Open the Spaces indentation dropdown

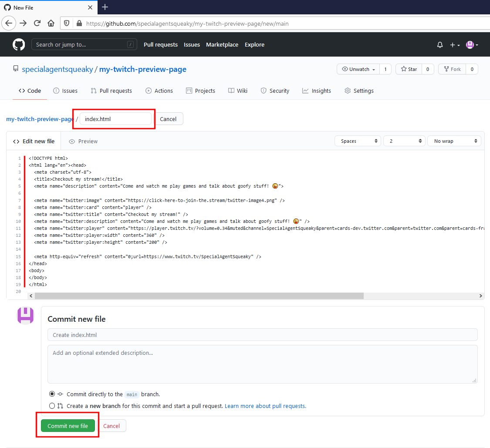click(x=357, y=141)
